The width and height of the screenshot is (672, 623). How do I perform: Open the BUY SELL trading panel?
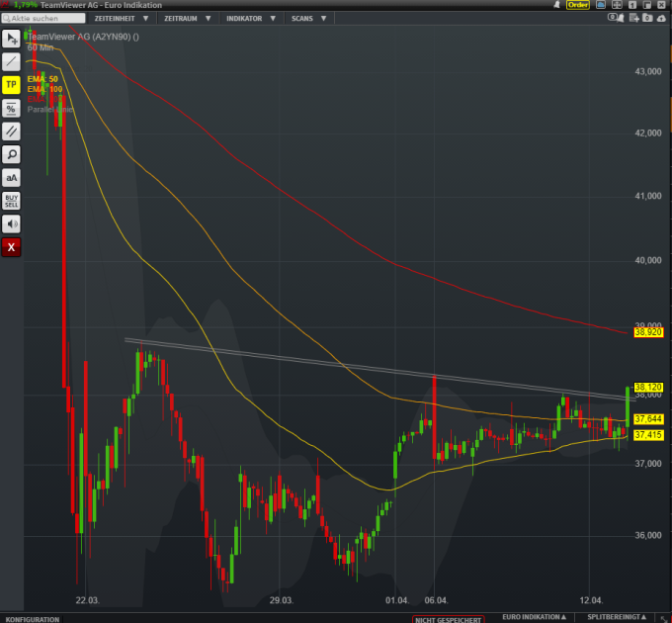[11, 201]
